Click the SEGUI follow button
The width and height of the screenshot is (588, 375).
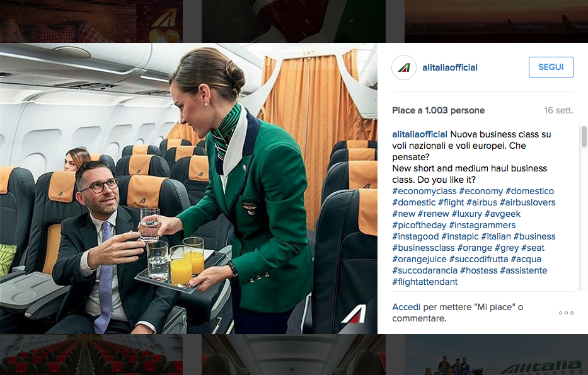coord(551,67)
